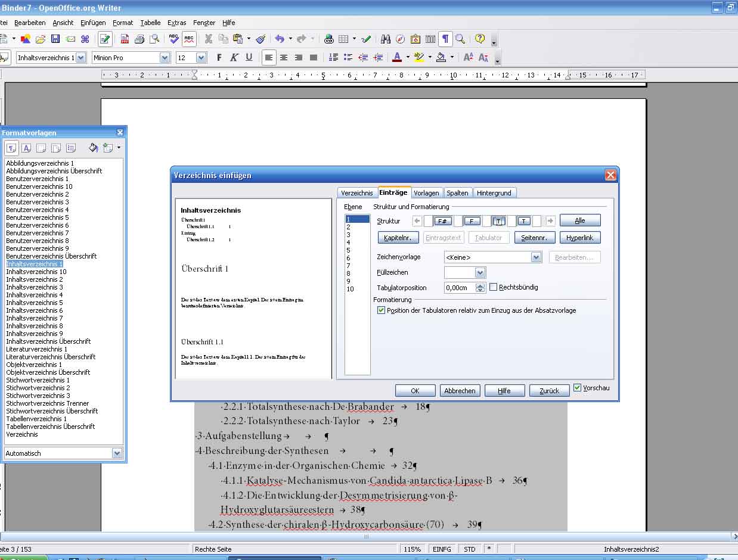The image size is (738, 560).
Task: Open the Automatisch filter dropdown in Formatvorlagen
Action: [x=117, y=453]
